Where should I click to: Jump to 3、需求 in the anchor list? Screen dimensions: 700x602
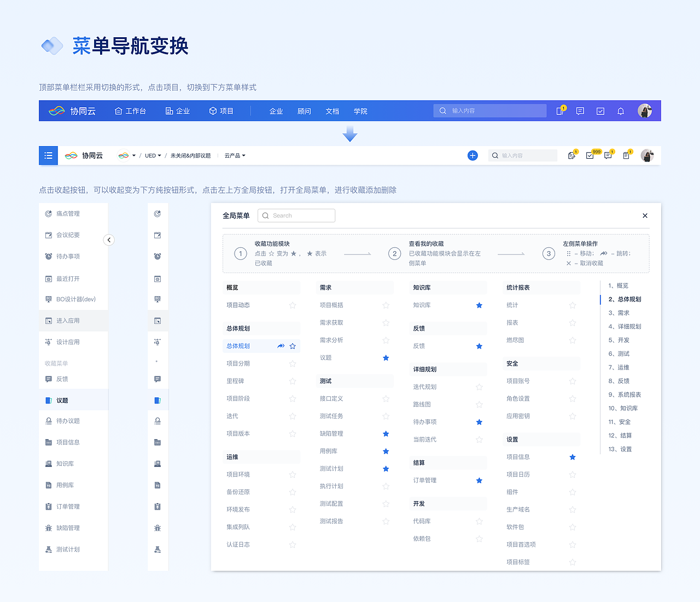pos(619,313)
